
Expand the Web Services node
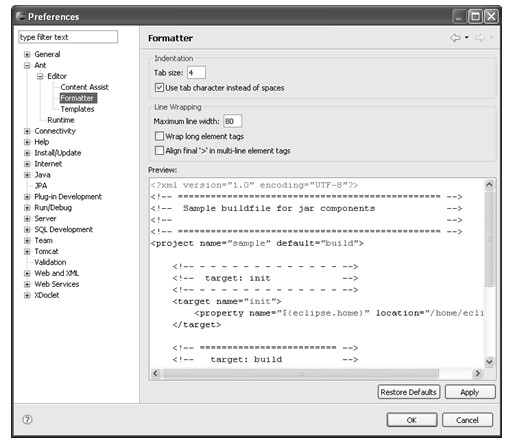point(27,284)
